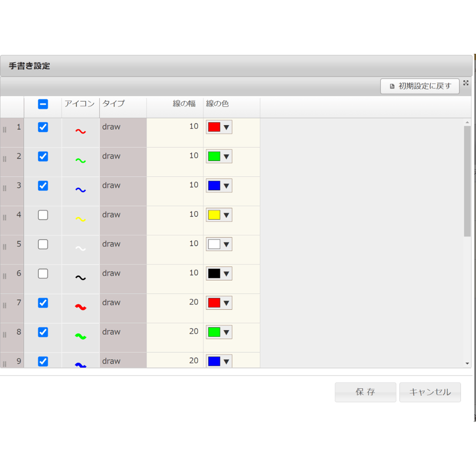Uncheck the checkbox in row 3
Viewport: 476px width, 476px height.
click(x=43, y=186)
